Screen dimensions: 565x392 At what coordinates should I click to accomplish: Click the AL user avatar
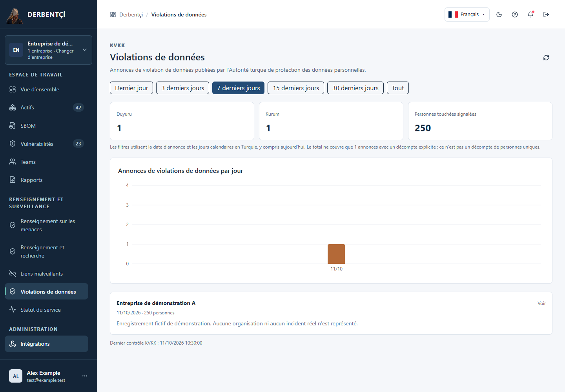16,376
